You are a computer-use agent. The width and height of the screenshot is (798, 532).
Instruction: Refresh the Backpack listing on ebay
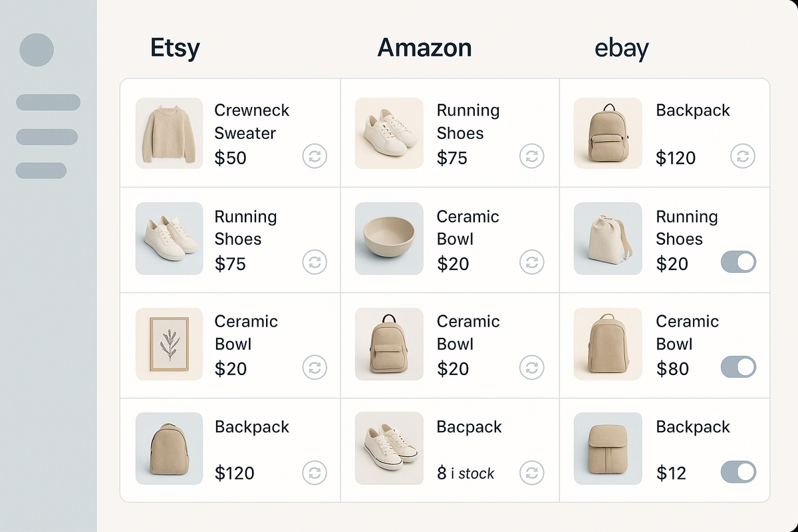[x=742, y=156]
